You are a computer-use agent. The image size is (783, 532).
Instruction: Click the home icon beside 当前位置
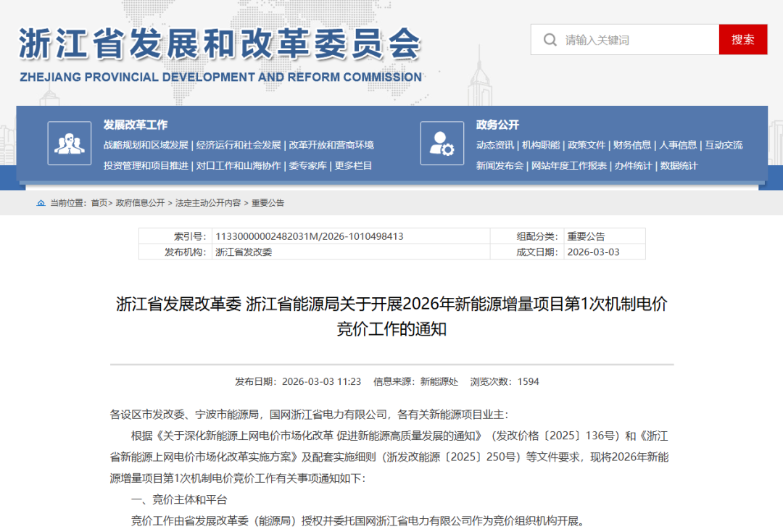pos(41,203)
